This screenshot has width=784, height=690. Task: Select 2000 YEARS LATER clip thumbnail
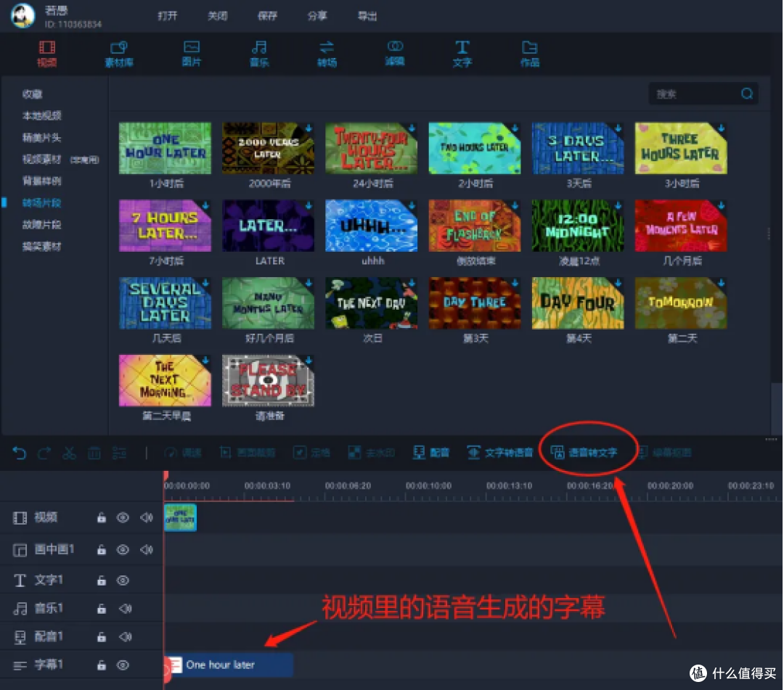point(268,149)
